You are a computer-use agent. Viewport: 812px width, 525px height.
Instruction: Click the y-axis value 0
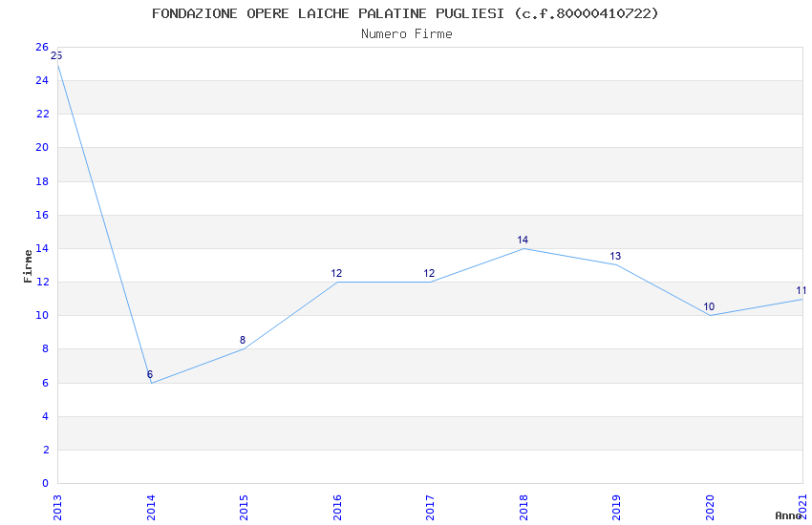(45, 484)
